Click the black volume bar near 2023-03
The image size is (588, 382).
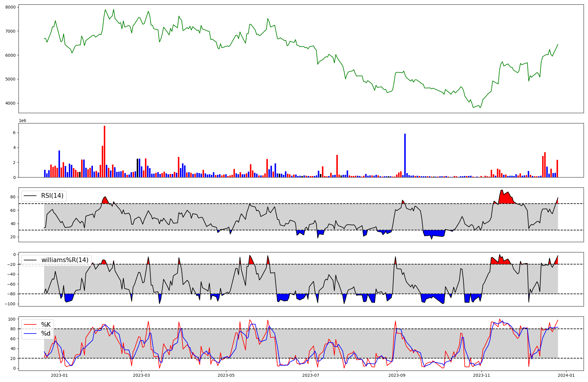137,168
